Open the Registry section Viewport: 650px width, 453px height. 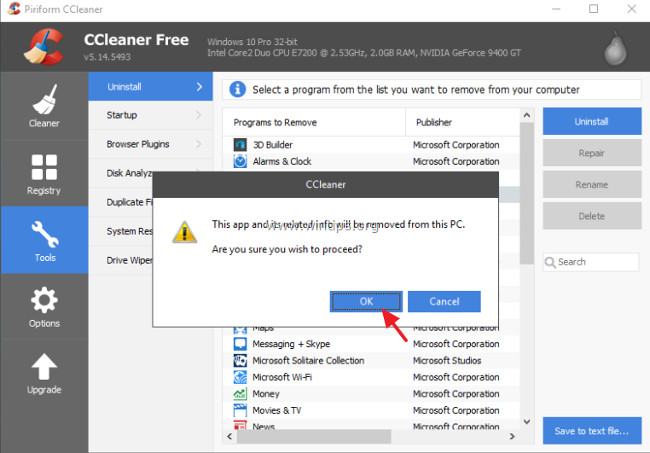click(x=44, y=173)
